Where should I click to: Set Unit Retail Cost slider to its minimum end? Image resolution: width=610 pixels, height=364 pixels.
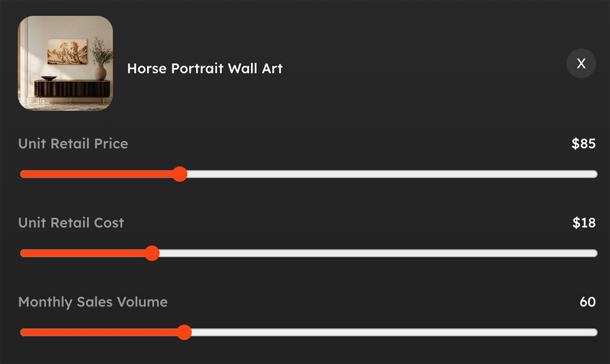coord(22,253)
